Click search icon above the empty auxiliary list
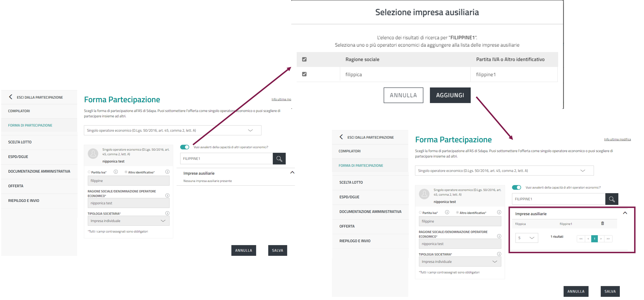 (x=279, y=159)
